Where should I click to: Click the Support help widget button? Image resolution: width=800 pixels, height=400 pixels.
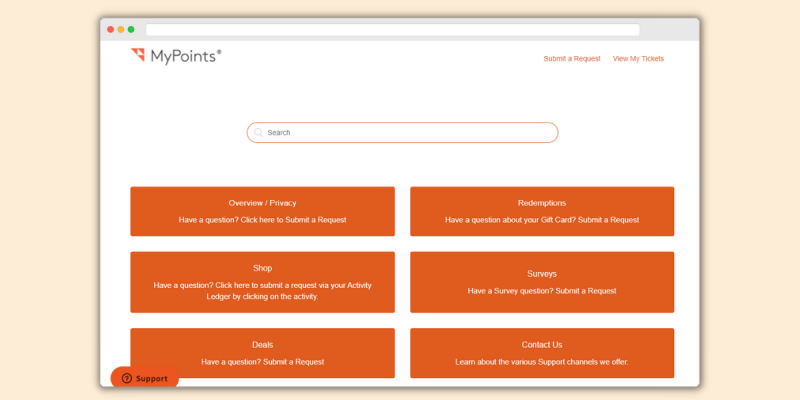tap(145, 378)
